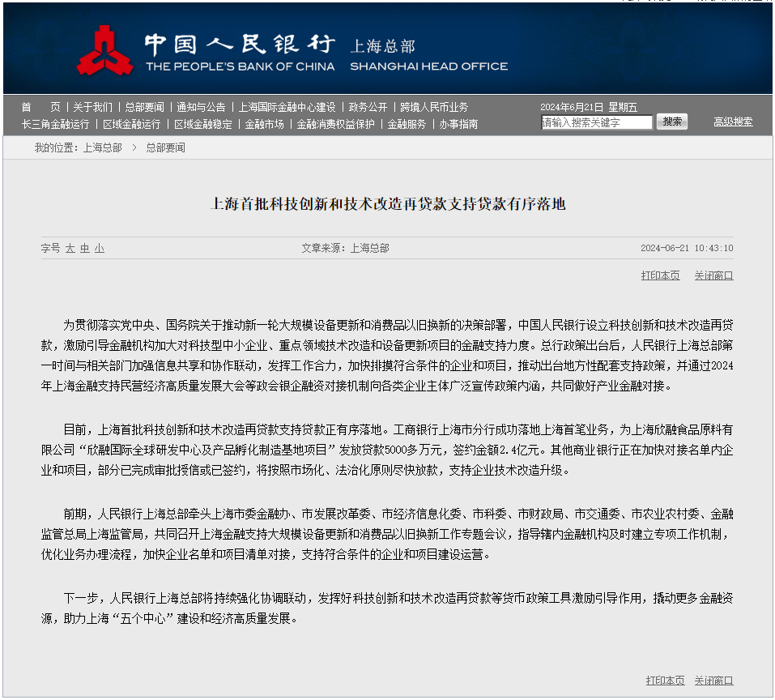Click the search keyword input field
The width and height of the screenshot is (775, 700).
[x=596, y=122]
